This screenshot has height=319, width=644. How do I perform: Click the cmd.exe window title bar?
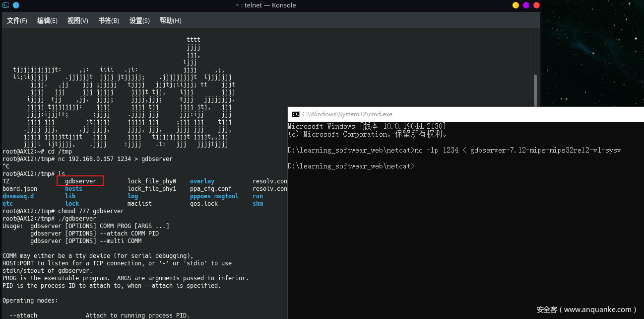(x=447, y=114)
